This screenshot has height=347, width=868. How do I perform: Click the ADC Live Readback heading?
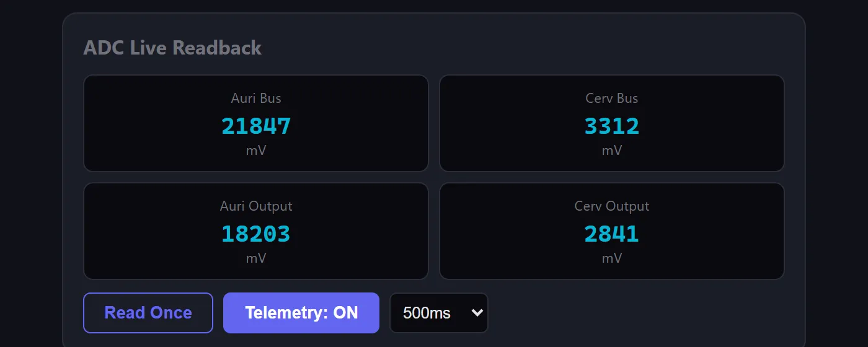pos(172,48)
